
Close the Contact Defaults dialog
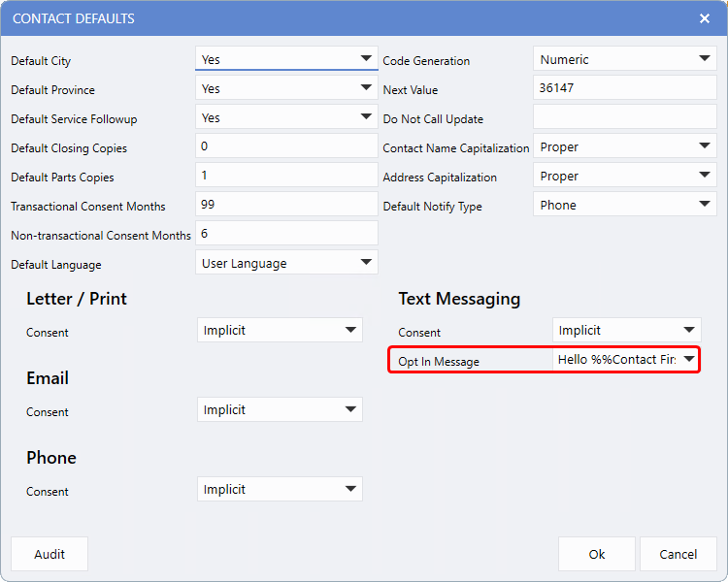click(704, 18)
